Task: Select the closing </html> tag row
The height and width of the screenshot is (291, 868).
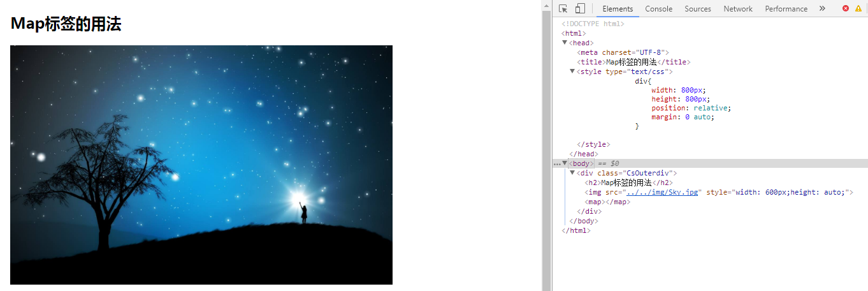Action: (x=576, y=230)
